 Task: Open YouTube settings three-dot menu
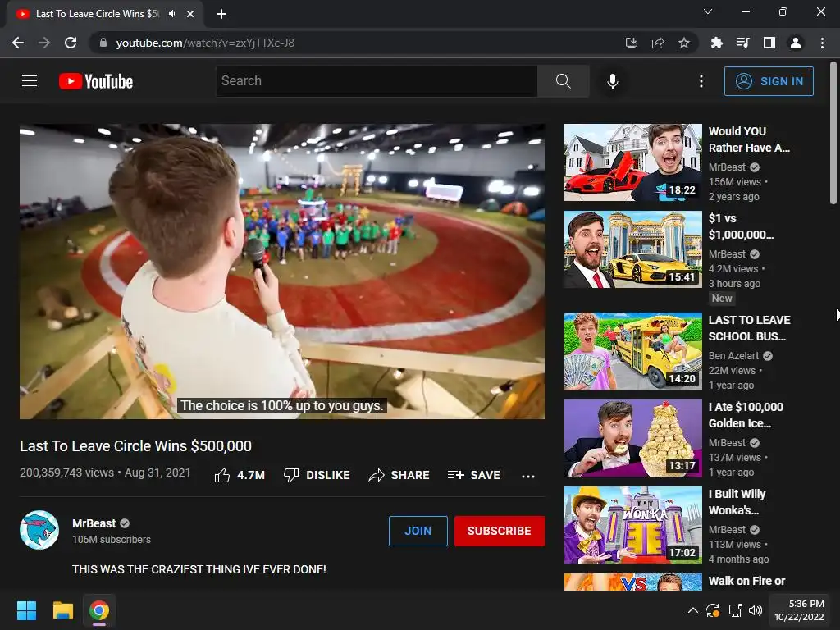[701, 81]
